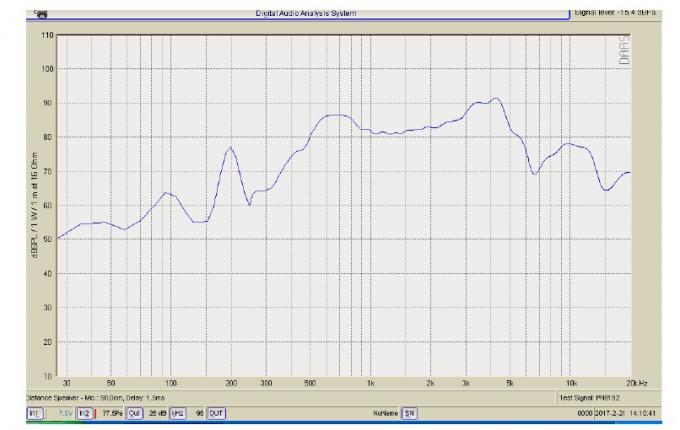Open the 25 dB output level setting

pyautogui.click(x=157, y=411)
